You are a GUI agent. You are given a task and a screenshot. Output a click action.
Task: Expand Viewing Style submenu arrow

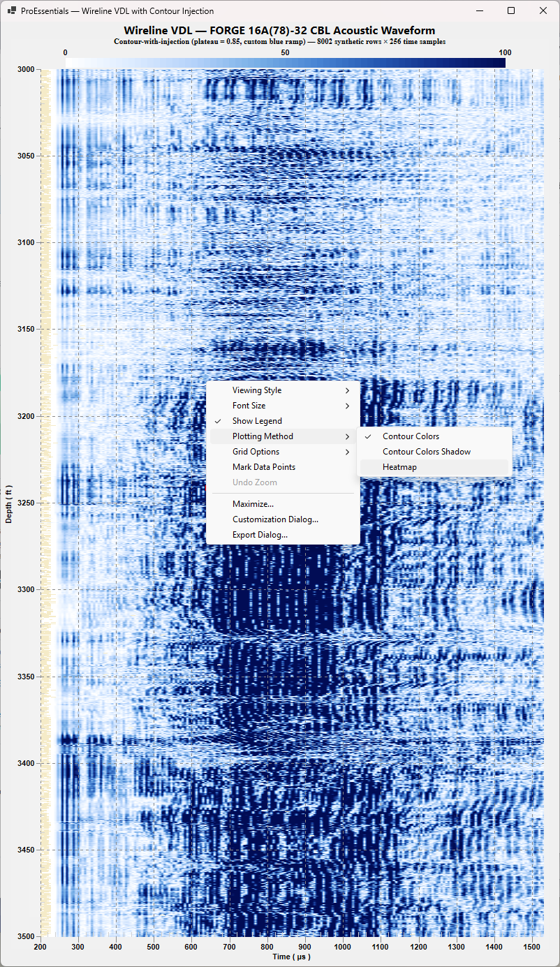[348, 390]
